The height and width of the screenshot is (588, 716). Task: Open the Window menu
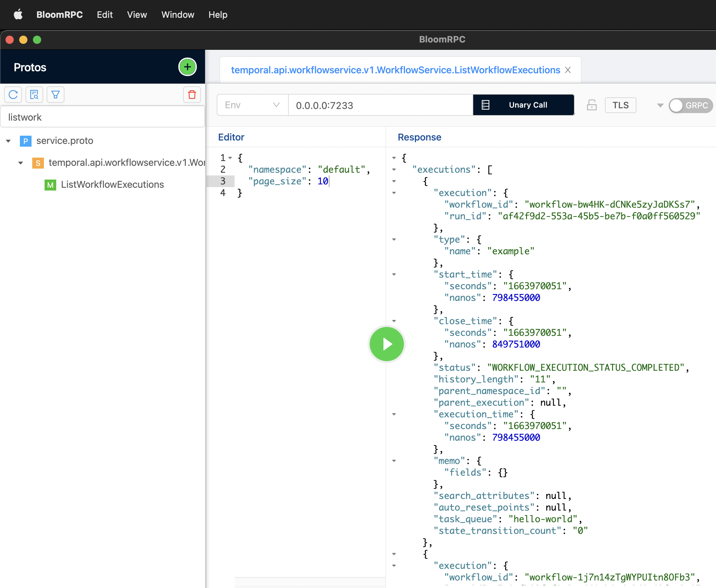(178, 15)
